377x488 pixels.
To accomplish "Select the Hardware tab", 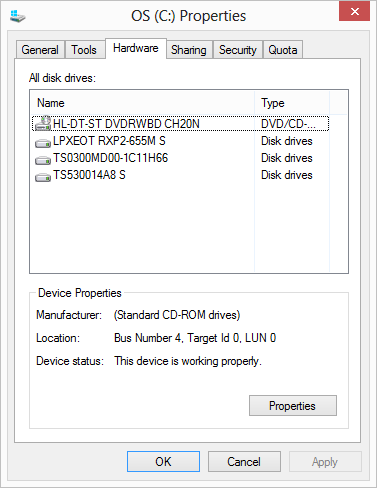I will click(136, 48).
